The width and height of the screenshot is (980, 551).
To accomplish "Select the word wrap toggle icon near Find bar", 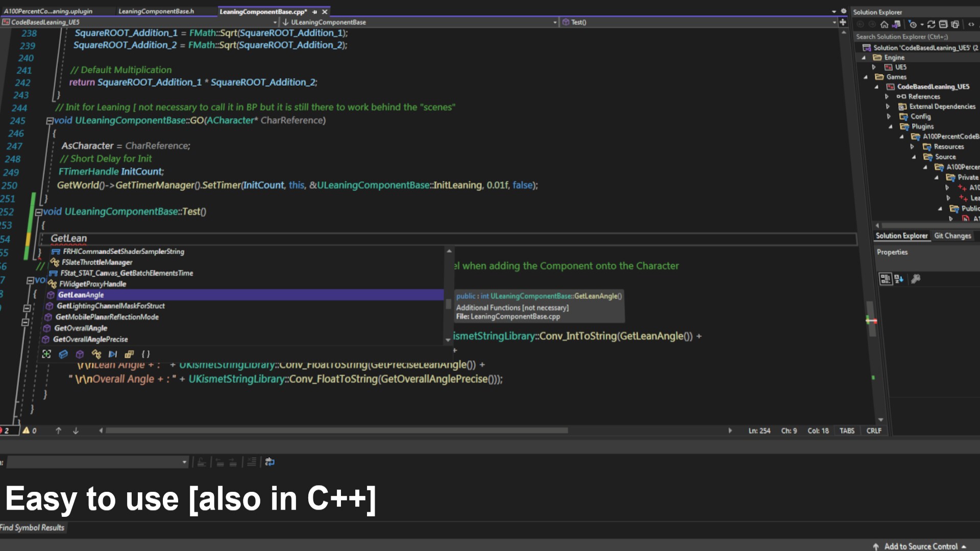I will pyautogui.click(x=269, y=462).
